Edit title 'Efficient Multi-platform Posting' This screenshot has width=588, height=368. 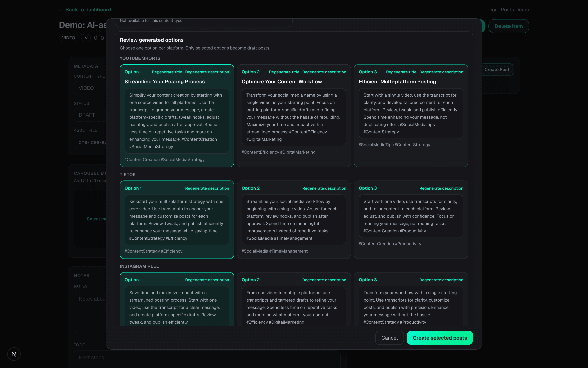tap(397, 82)
